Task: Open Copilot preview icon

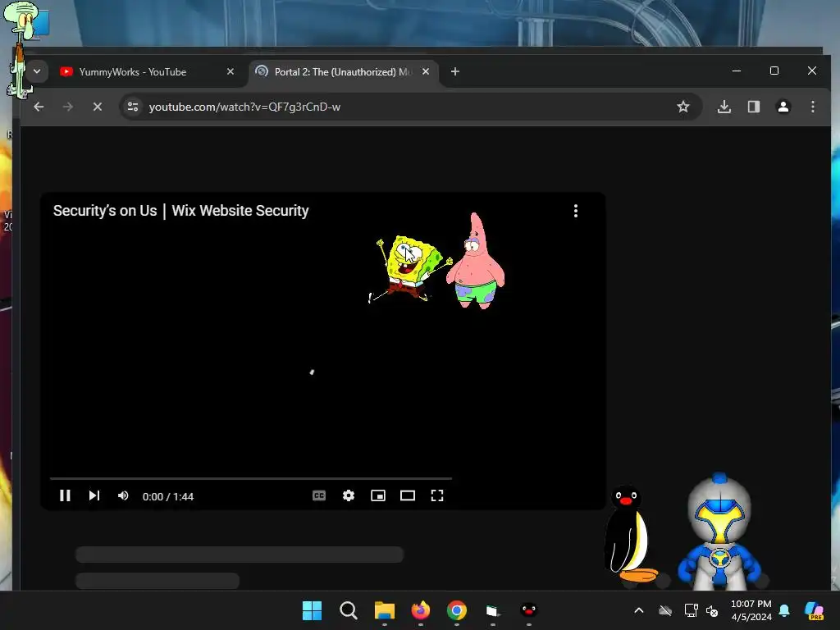Action: coord(815,610)
